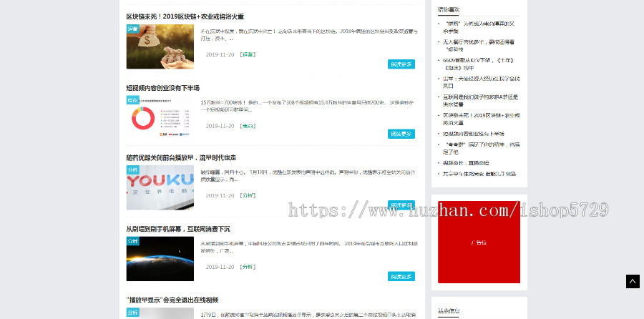Open sidebar link 区块链未死！2019区块链+农业
The image size is (644, 319).
(x=482, y=119)
